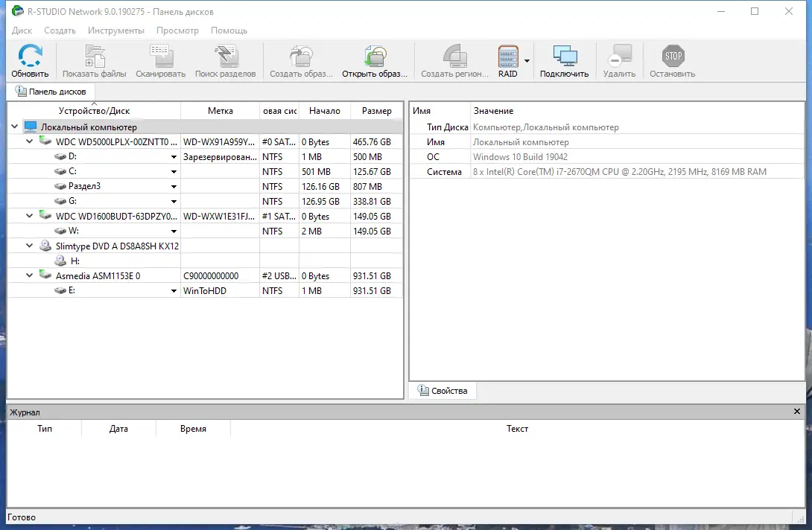This screenshot has width=812, height=530.
Task: Select the C: partition row
Action: 205,171
